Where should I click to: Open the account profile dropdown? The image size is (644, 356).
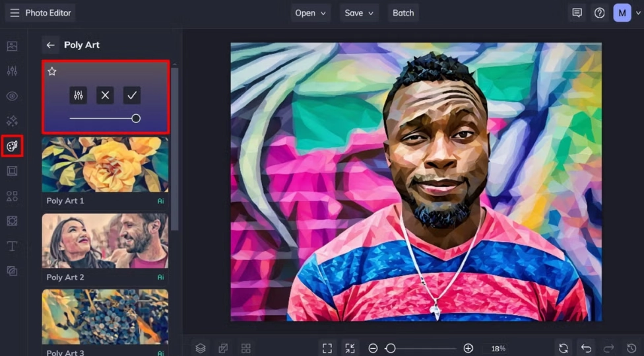(x=626, y=13)
